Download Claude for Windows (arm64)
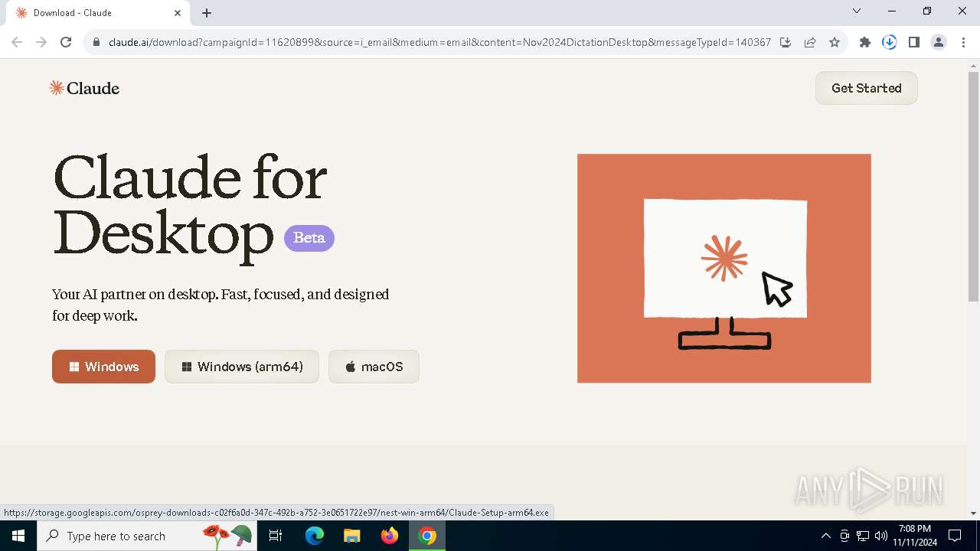This screenshot has height=551, width=980. pyautogui.click(x=242, y=367)
